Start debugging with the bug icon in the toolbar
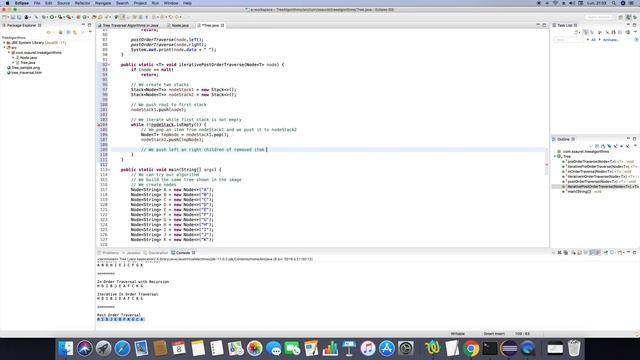 click(x=44, y=17)
